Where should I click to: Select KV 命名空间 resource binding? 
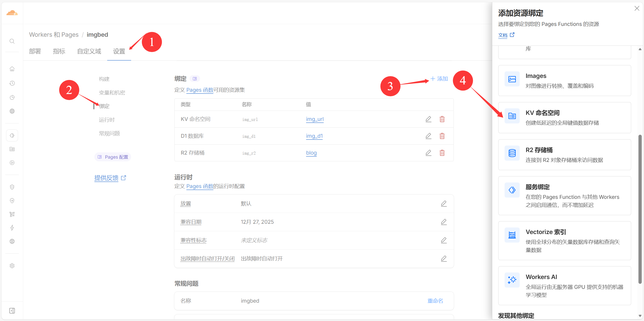(564, 118)
